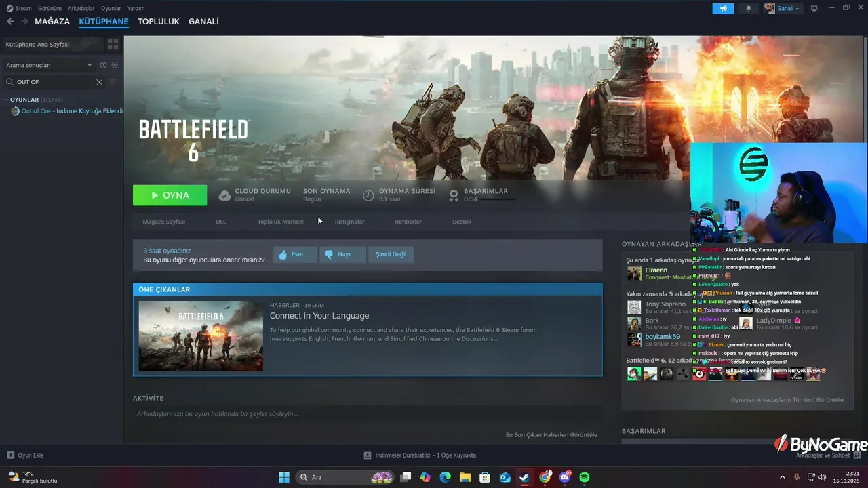
Task: Open advanced filter options icon
Action: [x=113, y=82]
